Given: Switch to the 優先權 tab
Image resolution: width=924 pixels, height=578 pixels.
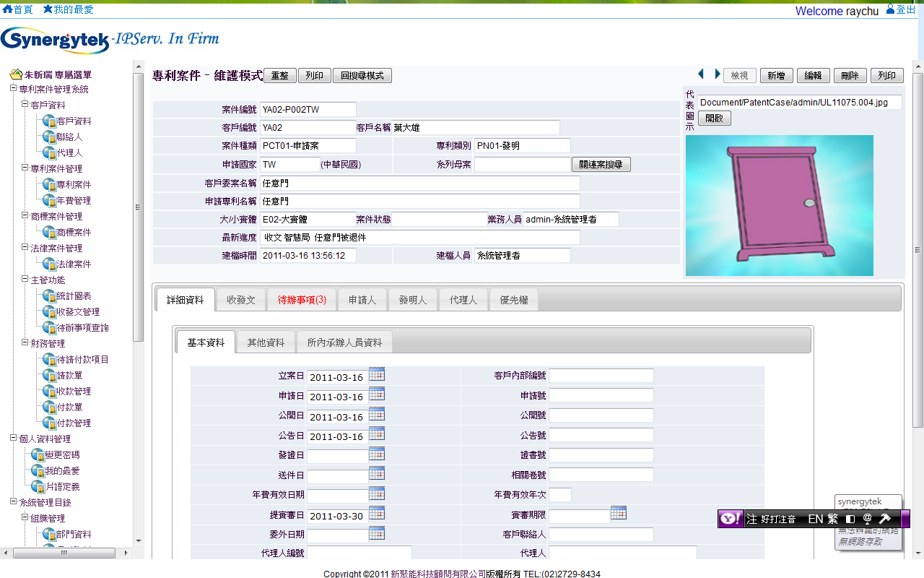Looking at the screenshot, I should pos(514,300).
